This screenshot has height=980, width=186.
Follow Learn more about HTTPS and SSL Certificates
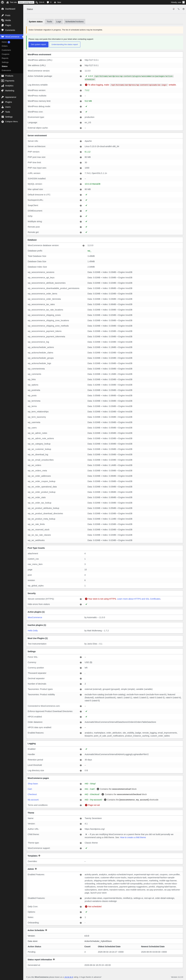point(139,599)
